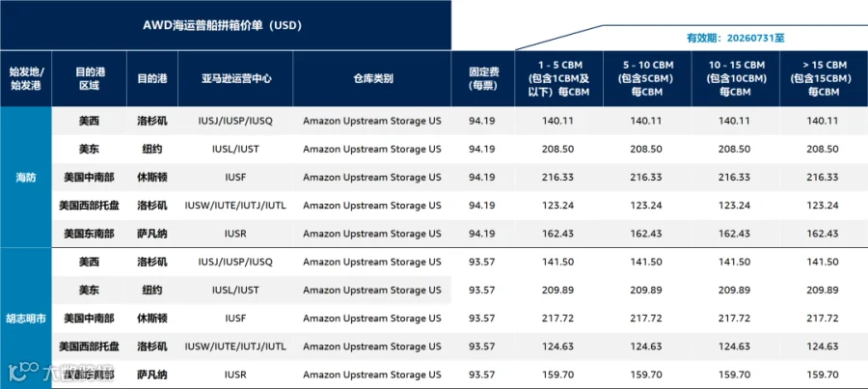Viewport: 868px width, 389px height.
Task: Click the 10 - 15 CBM column header
Action: pyautogui.click(x=735, y=79)
